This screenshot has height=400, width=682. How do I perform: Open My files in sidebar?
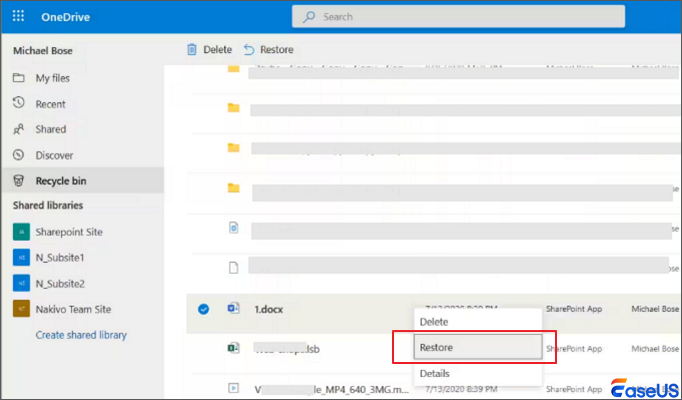(x=50, y=78)
